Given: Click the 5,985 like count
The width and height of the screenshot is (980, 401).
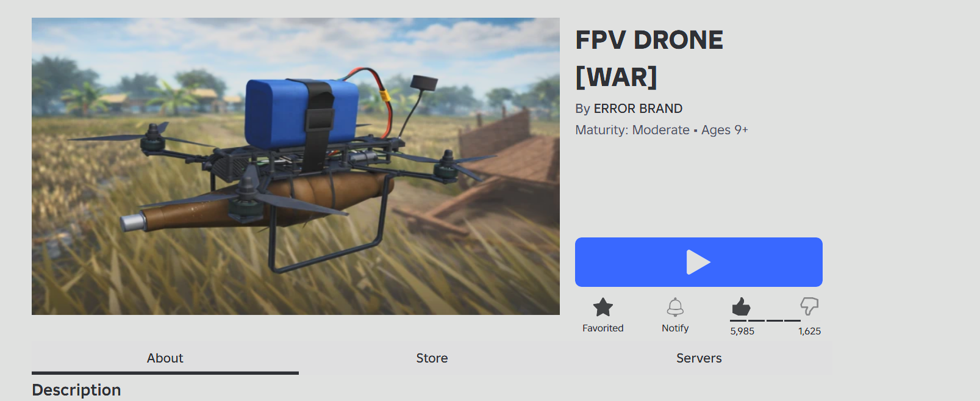Looking at the screenshot, I should (x=742, y=331).
